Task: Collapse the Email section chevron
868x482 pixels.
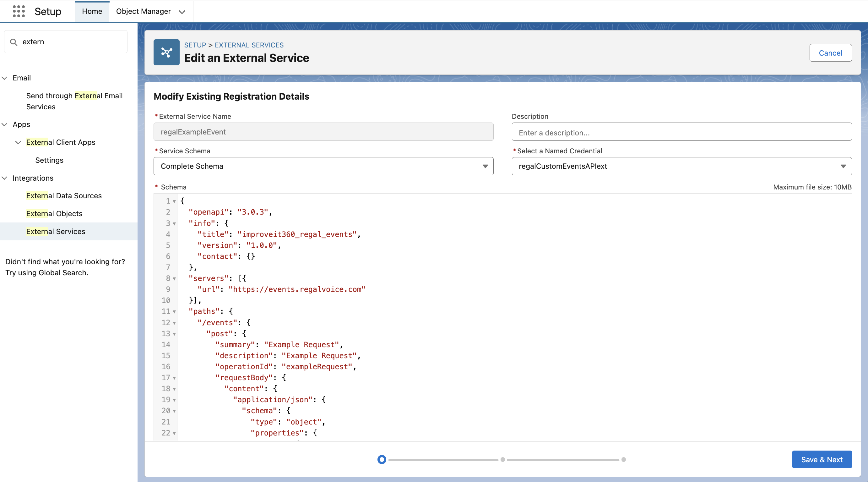Action: 5,78
